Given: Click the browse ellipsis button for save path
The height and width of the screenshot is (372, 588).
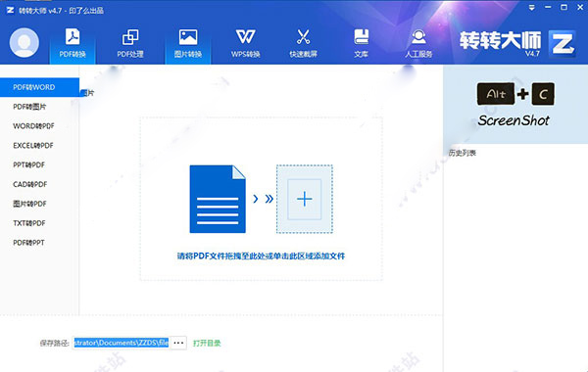Looking at the screenshot, I should point(178,343).
